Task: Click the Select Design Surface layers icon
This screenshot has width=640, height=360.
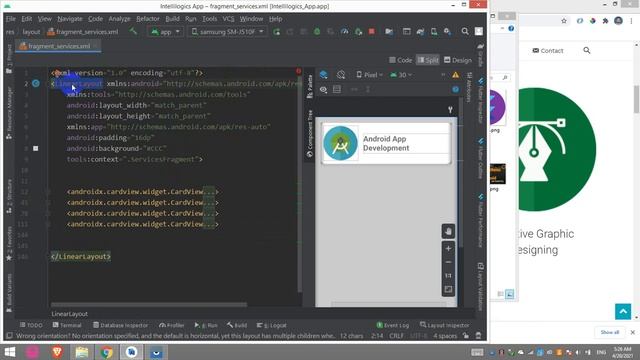Action: pos(324,75)
